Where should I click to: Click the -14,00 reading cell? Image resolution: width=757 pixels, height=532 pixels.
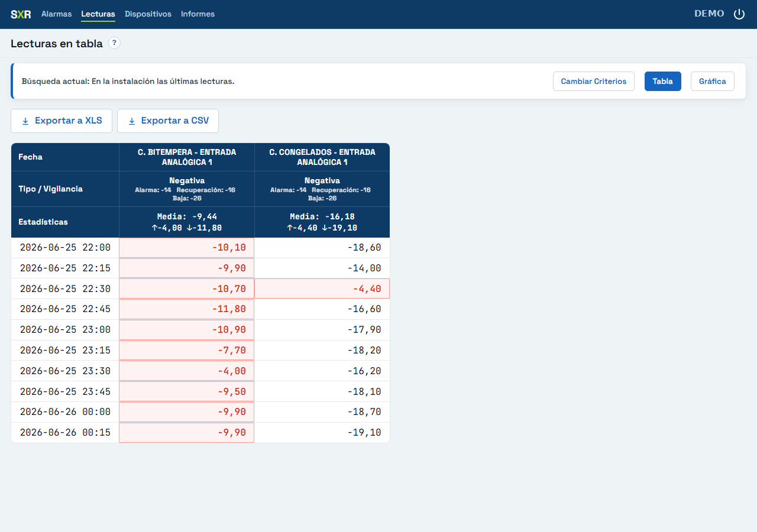[322, 268]
